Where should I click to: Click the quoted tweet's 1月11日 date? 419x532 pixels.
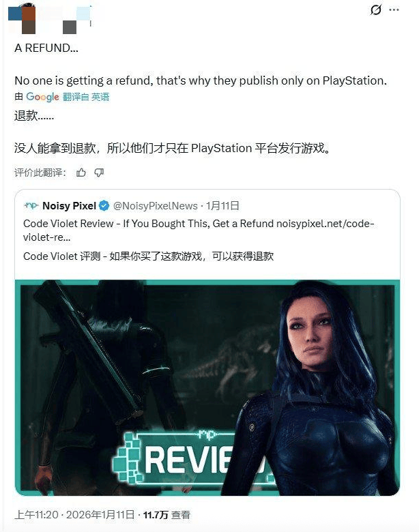(222, 205)
